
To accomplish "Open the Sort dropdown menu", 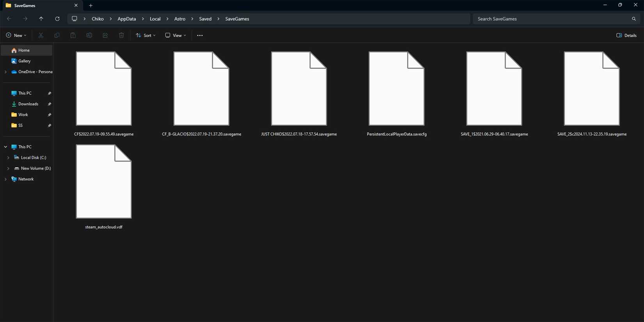I will tap(146, 35).
